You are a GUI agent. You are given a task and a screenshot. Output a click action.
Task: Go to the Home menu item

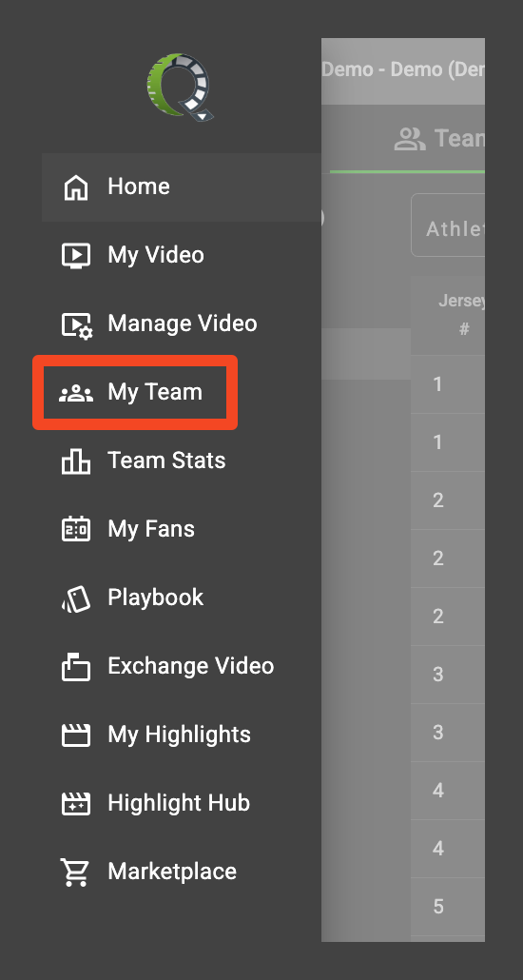coord(182,186)
